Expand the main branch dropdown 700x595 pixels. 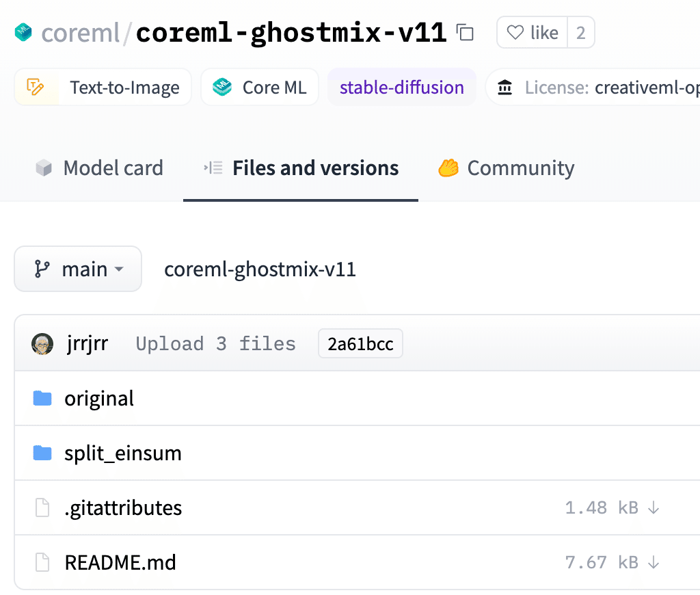(x=78, y=269)
